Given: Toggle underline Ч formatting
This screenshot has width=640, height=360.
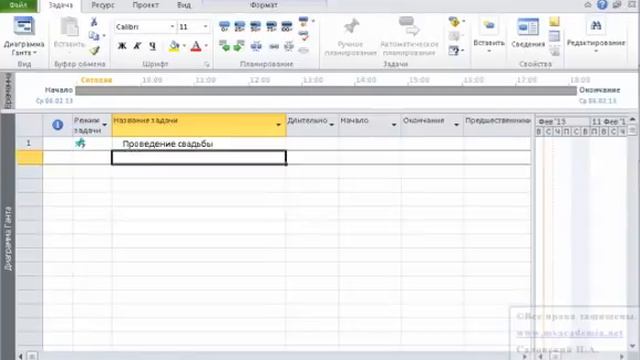Looking at the screenshot, I should pyautogui.click(x=152, y=46).
